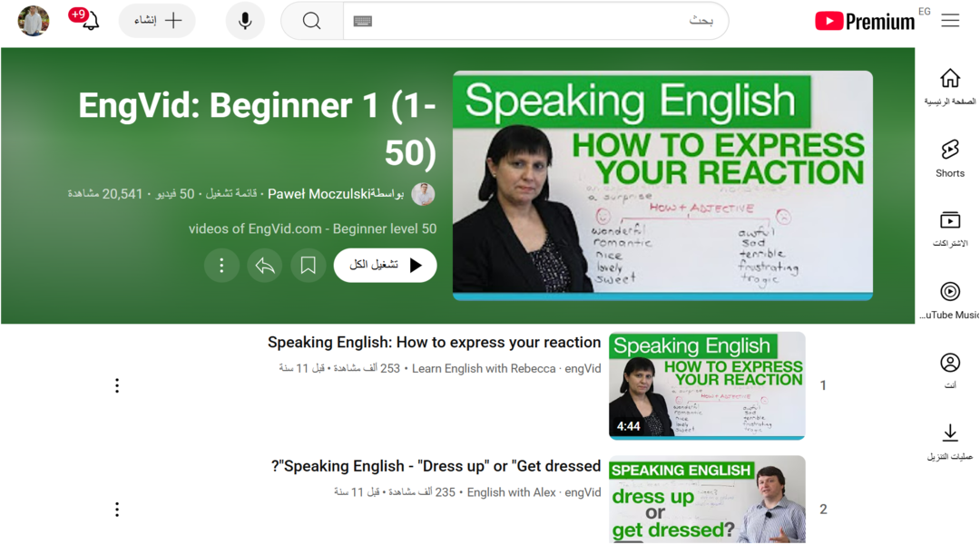Open more options for 'Dress up' video

tap(117, 509)
